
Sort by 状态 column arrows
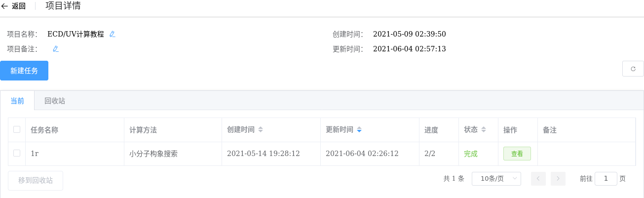[x=484, y=130]
